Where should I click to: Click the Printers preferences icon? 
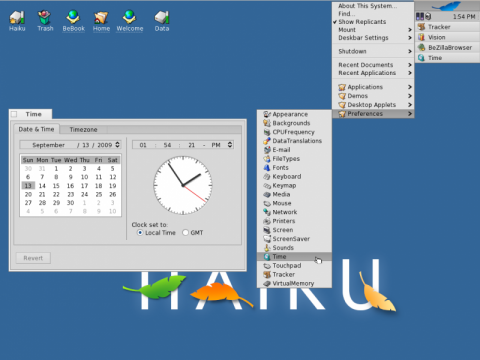click(x=267, y=221)
